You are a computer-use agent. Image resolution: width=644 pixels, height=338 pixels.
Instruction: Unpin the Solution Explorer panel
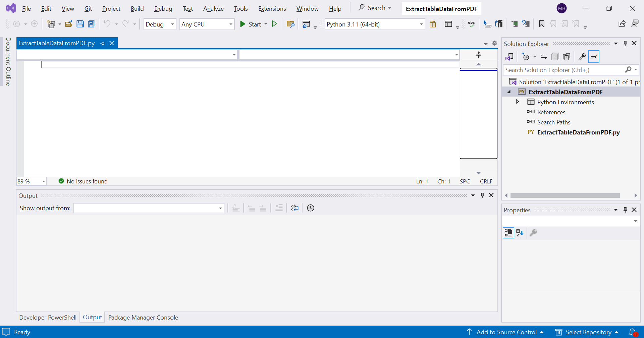click(625, 43)
